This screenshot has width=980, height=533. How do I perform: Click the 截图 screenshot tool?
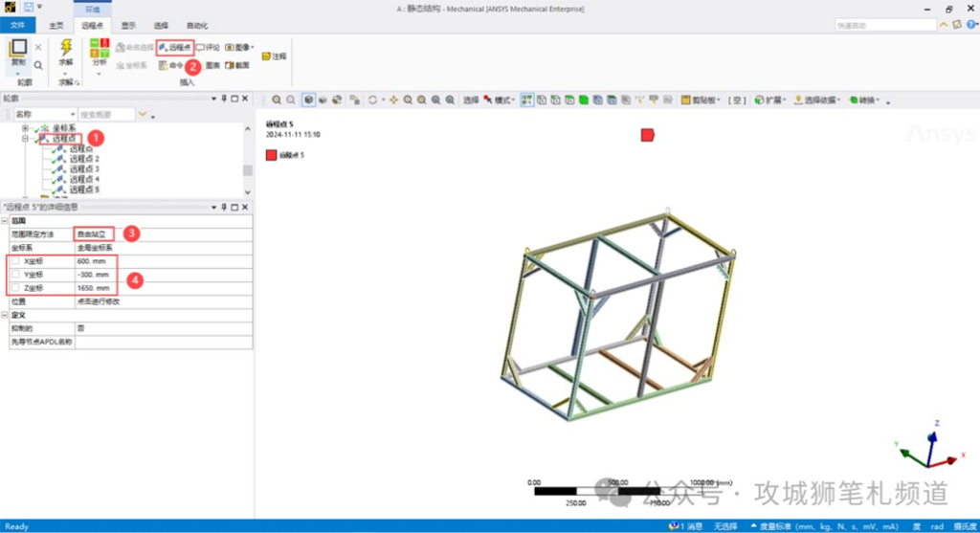236,65
